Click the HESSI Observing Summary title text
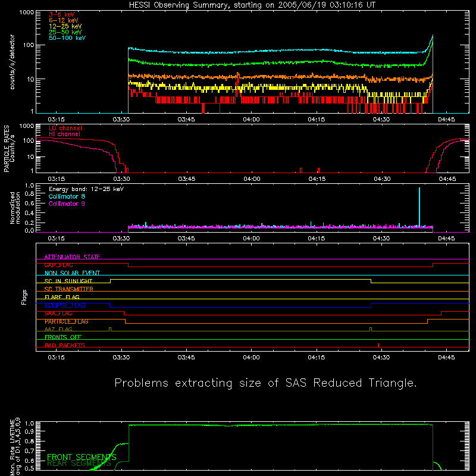 (252, 5)
